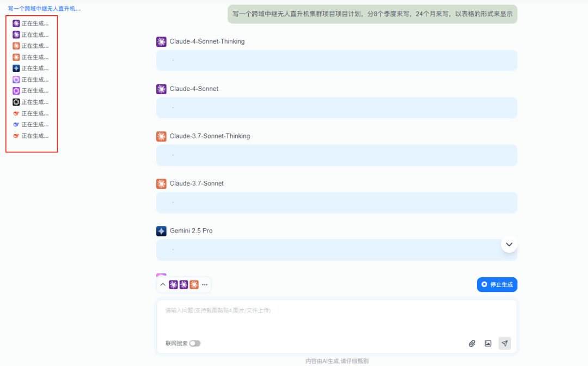Image resolution: width=588 pixels, height=366 pixels.
Task: Click the Gemini 2.5 Pro model name
Action: (x=191, y=231)
